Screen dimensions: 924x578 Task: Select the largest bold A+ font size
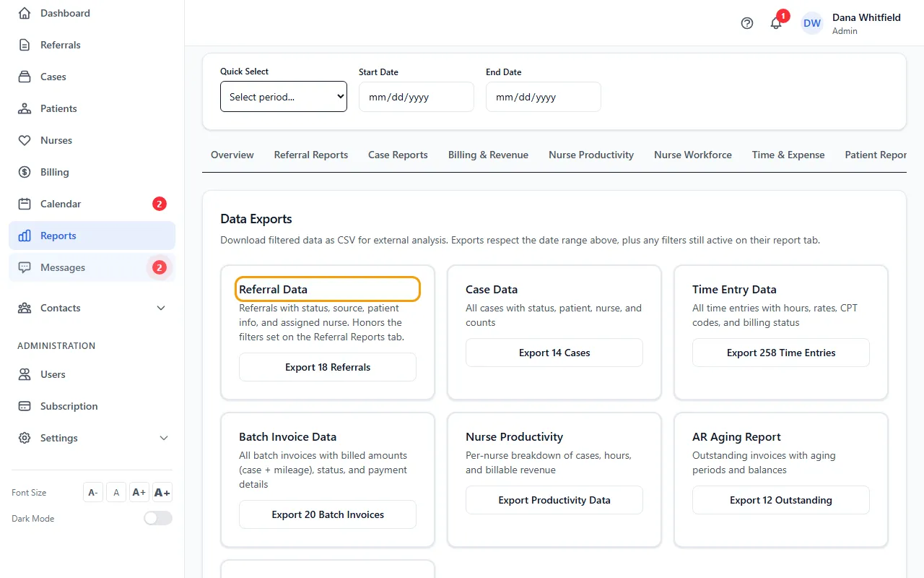tap(162, 492)
